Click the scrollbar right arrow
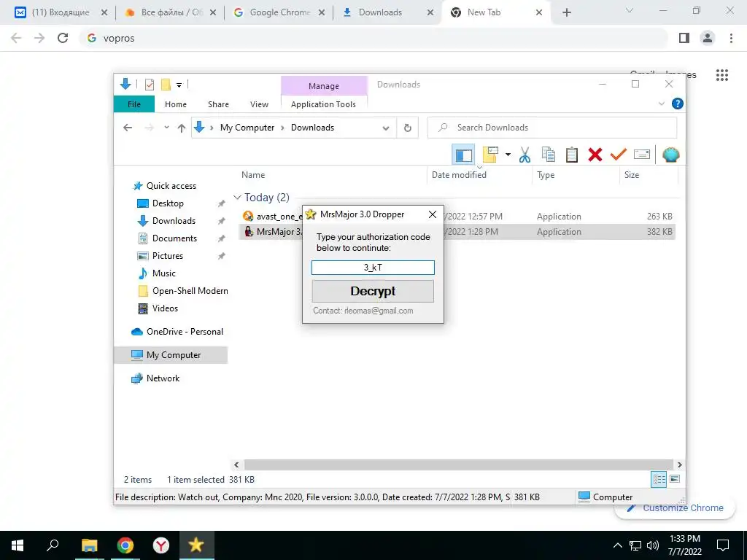This screenshot has width=747, height=560. [679, 464]
